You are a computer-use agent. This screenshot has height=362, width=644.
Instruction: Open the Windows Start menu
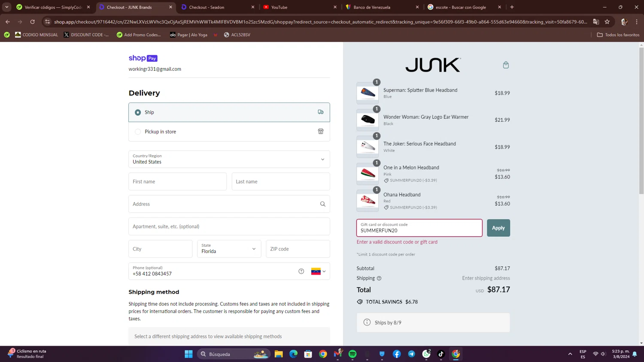[188, 354]
